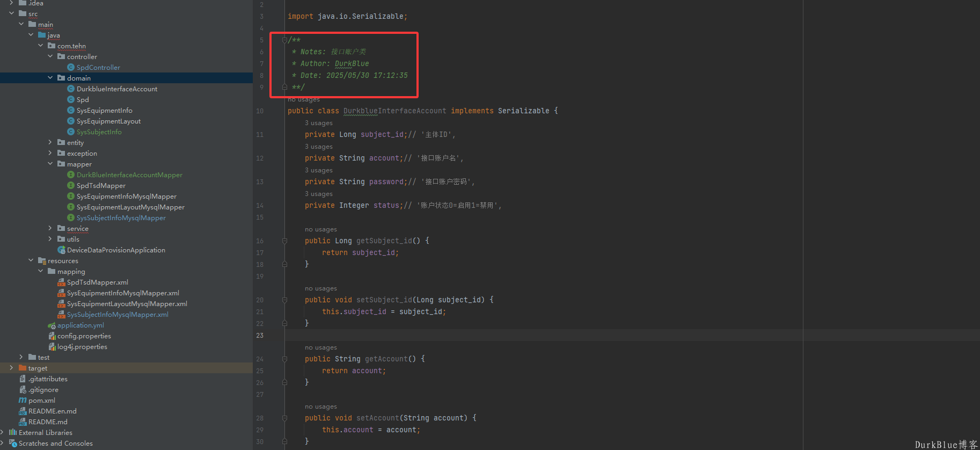The width and height of the screenshot is (980, 450).
Task: Collapse the main folder
Action: 21,24
